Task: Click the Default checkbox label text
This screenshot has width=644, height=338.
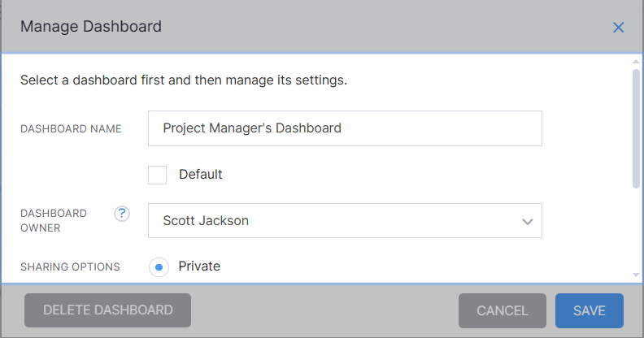Action: pos(200,175)
